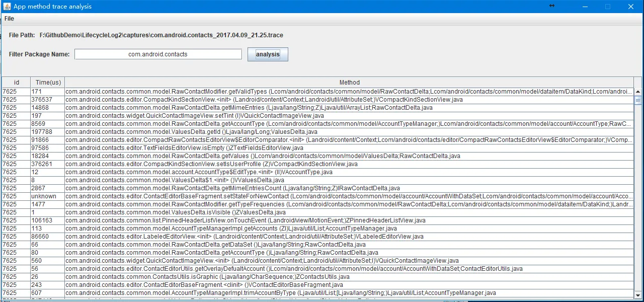Select the RawContactModifier.getTypeFrequencies method row
The height and width of the screenshot is (302, 644).
pos(349,204)
